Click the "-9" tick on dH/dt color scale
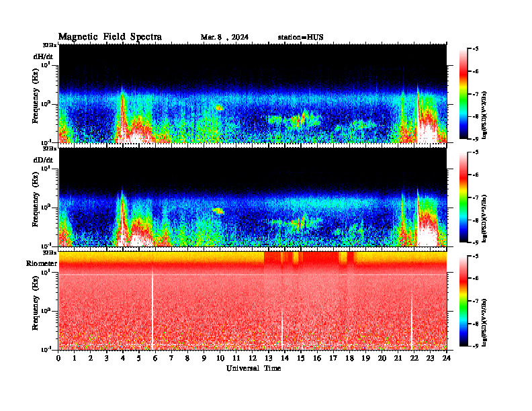 tap(476, 139)
